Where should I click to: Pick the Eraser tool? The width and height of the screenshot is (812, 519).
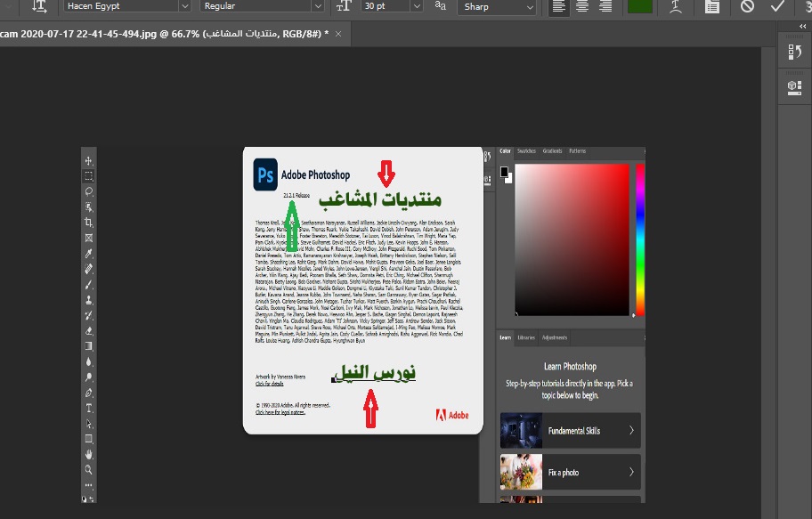click(x=89, y=330)
